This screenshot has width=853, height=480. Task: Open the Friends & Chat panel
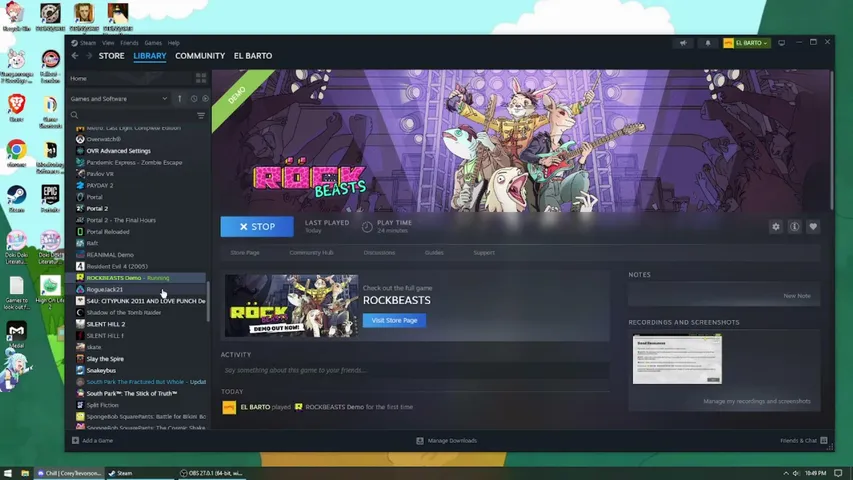click(x=803, y=440)
